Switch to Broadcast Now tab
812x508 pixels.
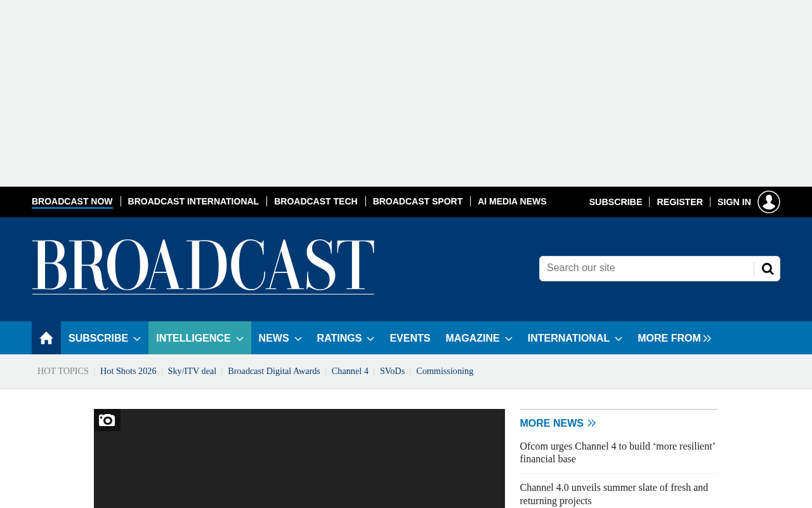[x=72, y=201]
